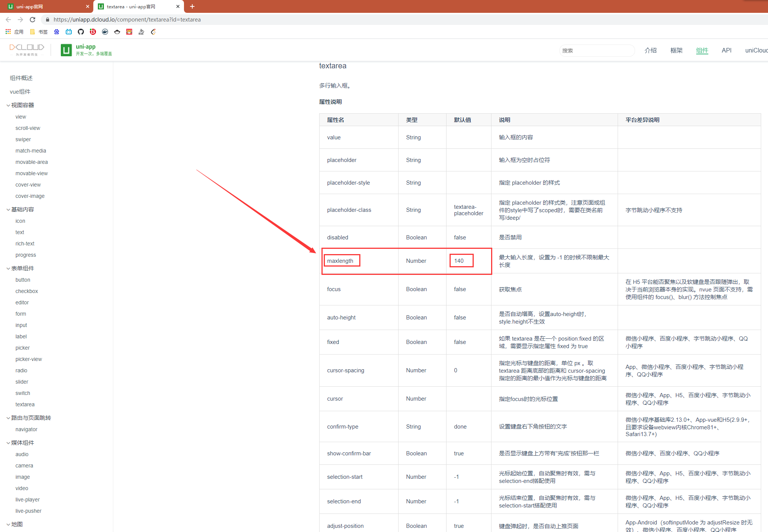Reload the page with the refresh icon

[x=32, y=20]
